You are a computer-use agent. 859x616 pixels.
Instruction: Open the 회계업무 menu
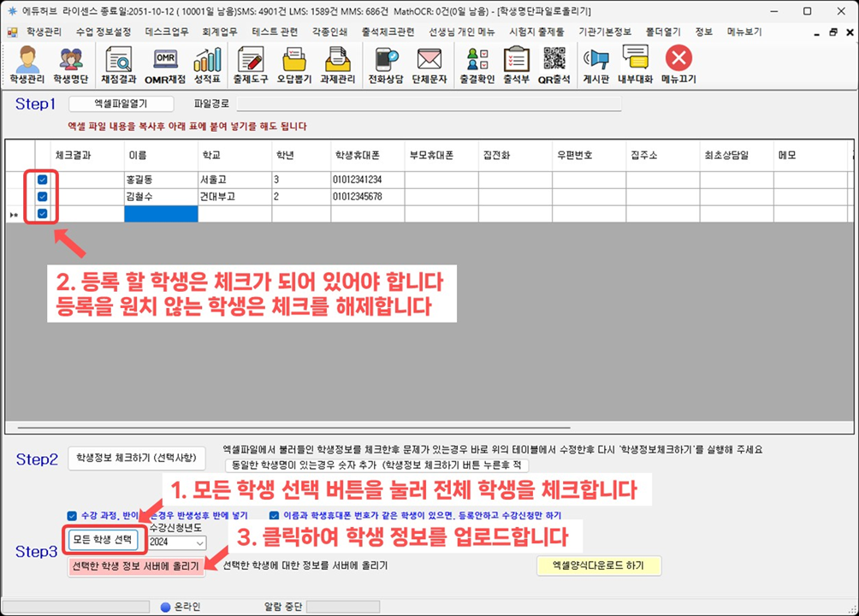219,31
